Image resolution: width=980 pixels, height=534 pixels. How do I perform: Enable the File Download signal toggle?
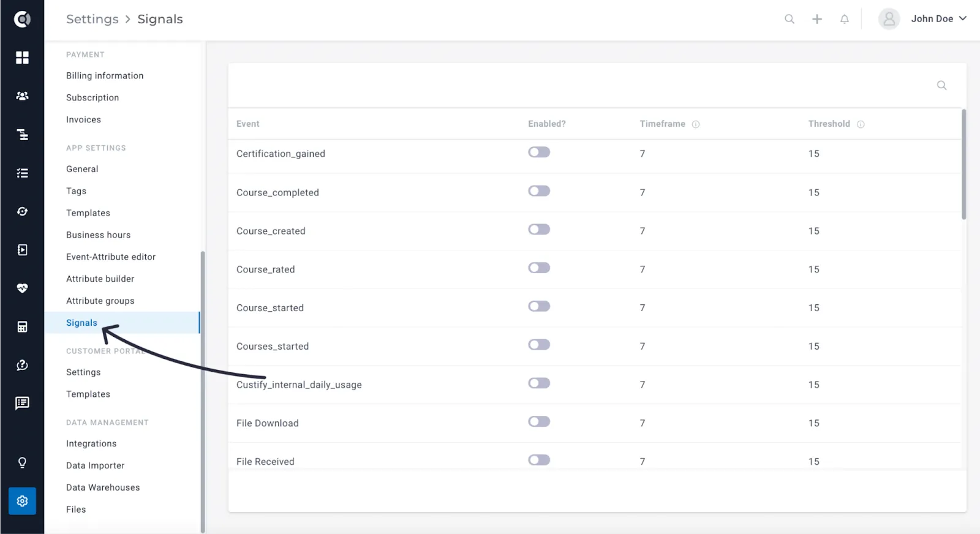(539, 421)
